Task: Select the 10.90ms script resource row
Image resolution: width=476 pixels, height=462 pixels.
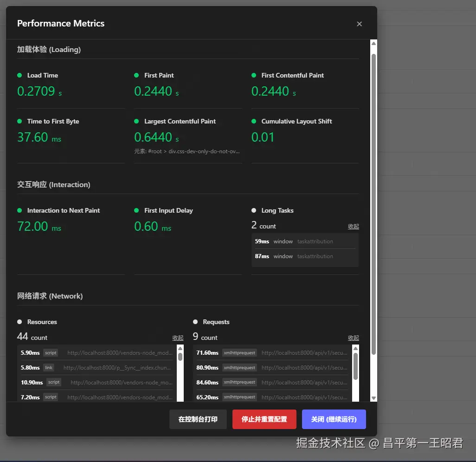Action: coord(96,383)
